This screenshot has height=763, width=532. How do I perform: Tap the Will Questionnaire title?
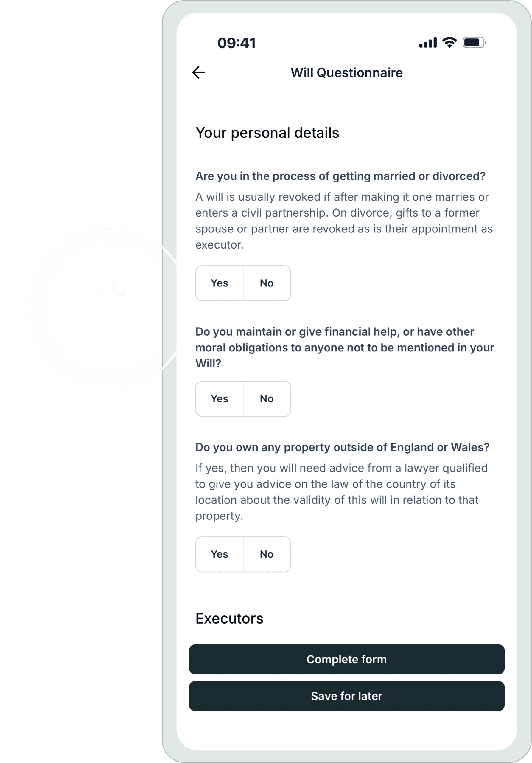point(346,72)
